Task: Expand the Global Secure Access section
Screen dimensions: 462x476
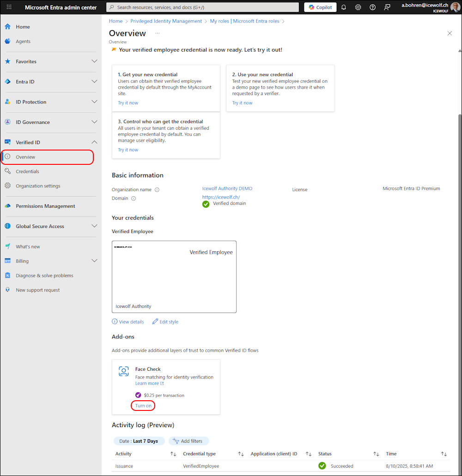Action: [x=94, y=226]
